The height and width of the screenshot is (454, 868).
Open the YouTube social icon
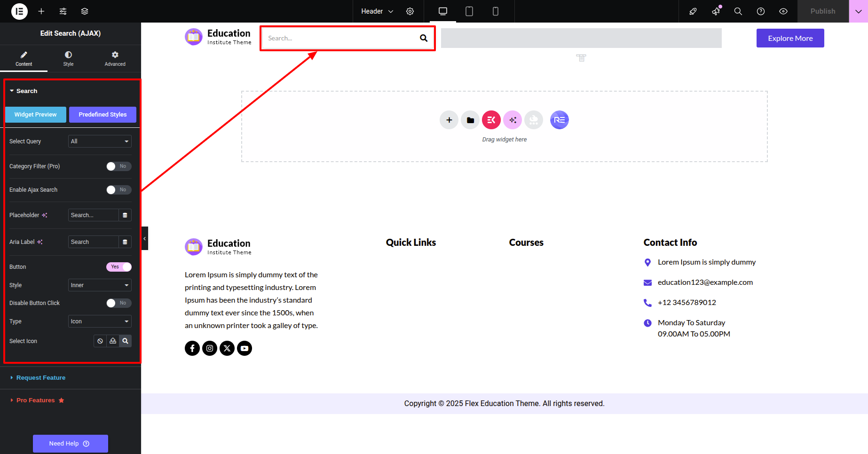tap(245, 348)
